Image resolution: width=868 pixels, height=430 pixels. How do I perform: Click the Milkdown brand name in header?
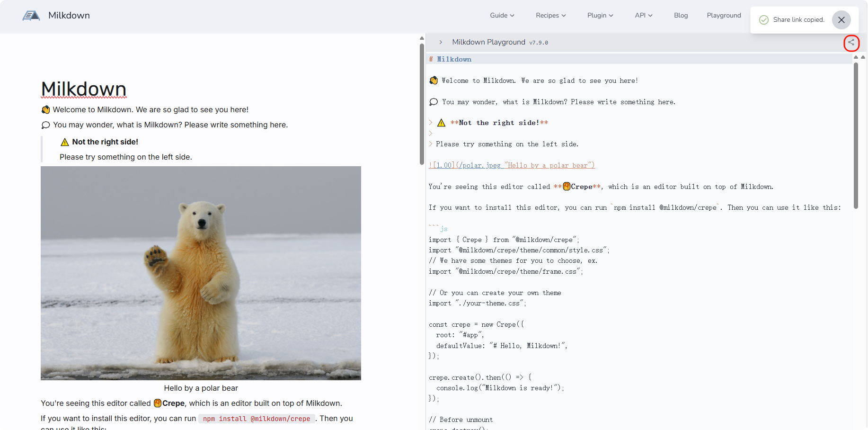pyautogui.click(x=69, y=16)
